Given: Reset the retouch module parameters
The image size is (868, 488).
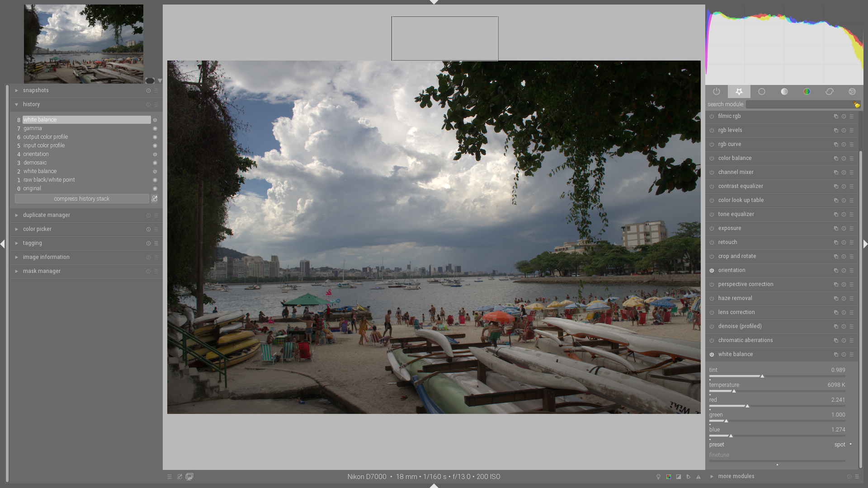Looking at the screenshot, I should tap(844, 243).
